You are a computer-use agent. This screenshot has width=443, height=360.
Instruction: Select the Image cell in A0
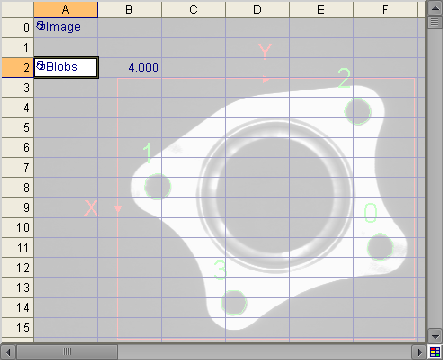coord(66,28)
